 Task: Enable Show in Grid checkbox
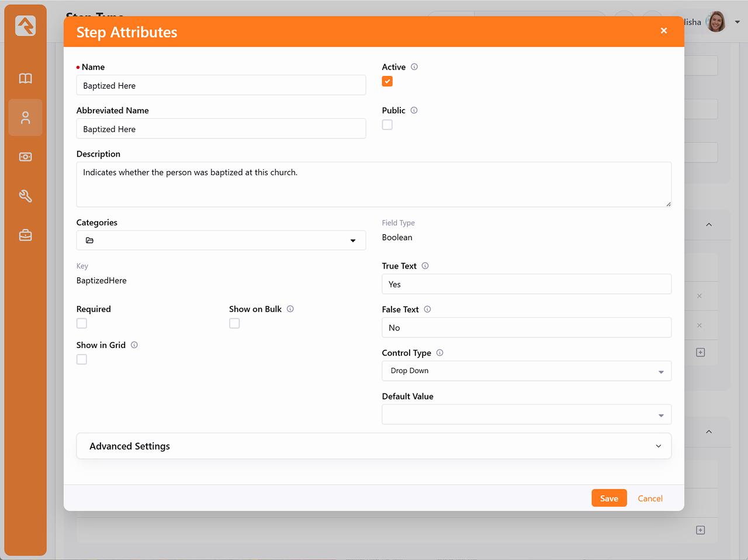pyautogui.click(x=82, y=360)
